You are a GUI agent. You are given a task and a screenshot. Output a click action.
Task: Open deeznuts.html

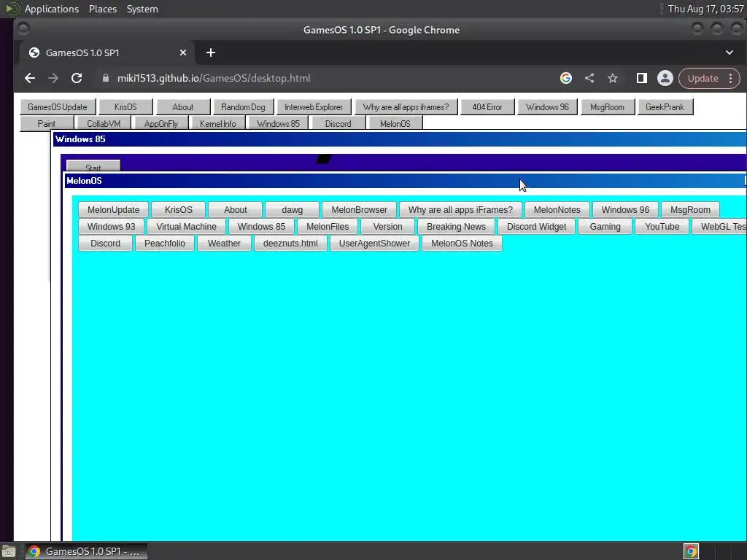click(x=290, y=243)
